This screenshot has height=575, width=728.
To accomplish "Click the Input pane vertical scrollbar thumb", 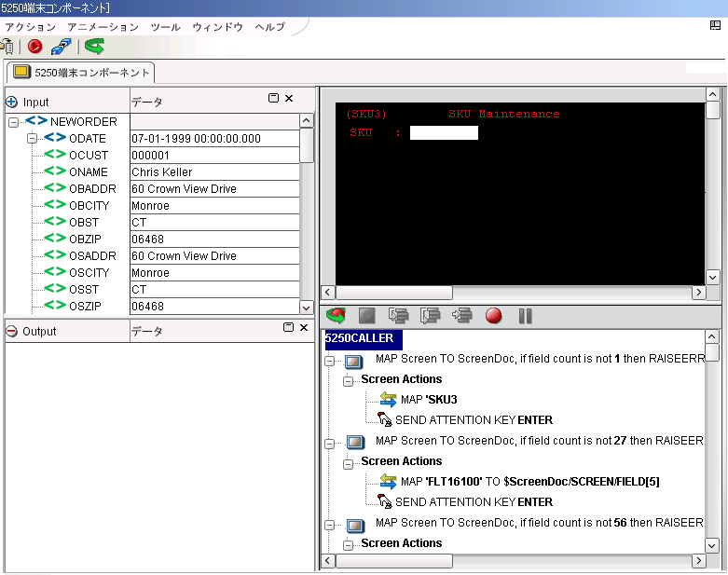I will [307, 145].
